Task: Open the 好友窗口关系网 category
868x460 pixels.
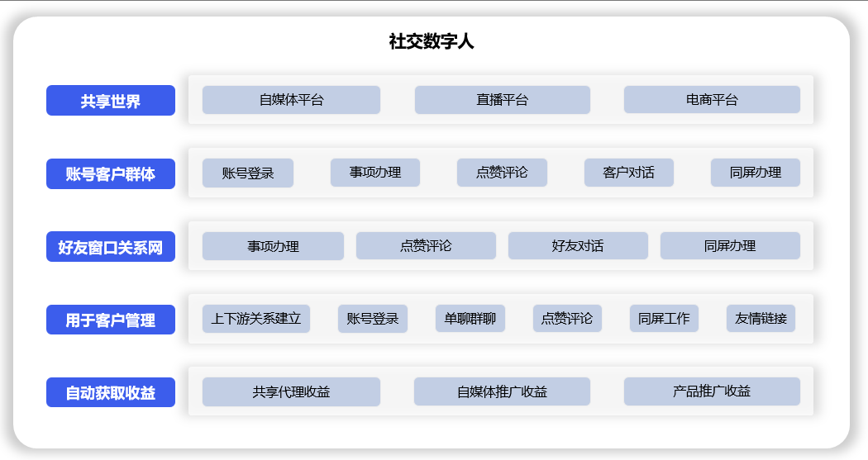Action: pyautogui.click(x=110, y=246)
